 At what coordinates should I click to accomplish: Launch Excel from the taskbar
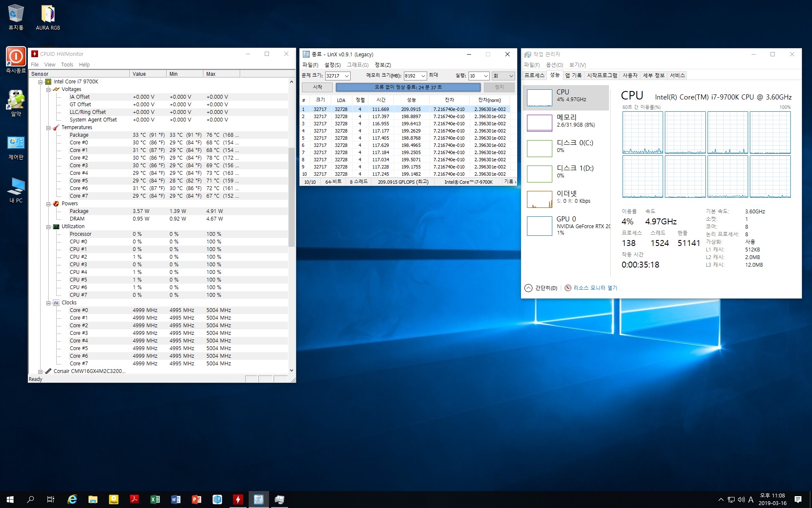[x=155, y=500]
